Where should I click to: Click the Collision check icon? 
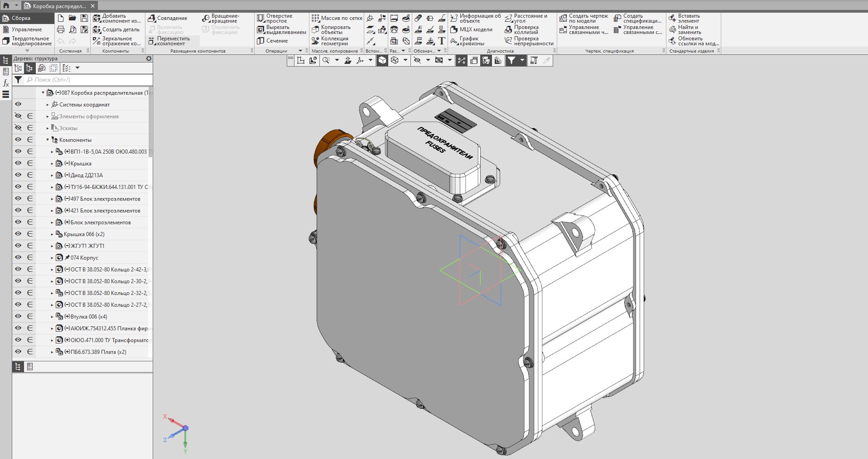[508, 29]
